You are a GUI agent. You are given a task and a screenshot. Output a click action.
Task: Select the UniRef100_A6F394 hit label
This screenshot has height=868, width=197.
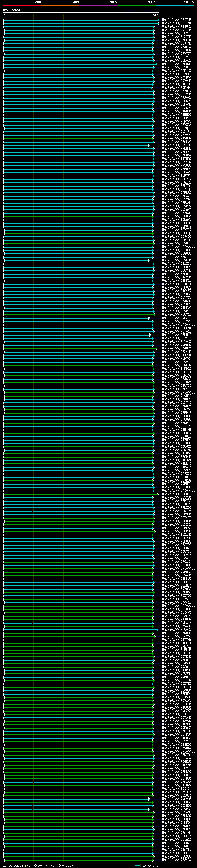176,88
